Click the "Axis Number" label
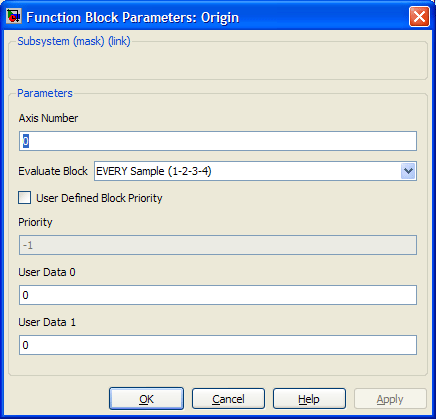Image resolution: width=436 pixels, height=419 pixels. (x=48, y=118)
